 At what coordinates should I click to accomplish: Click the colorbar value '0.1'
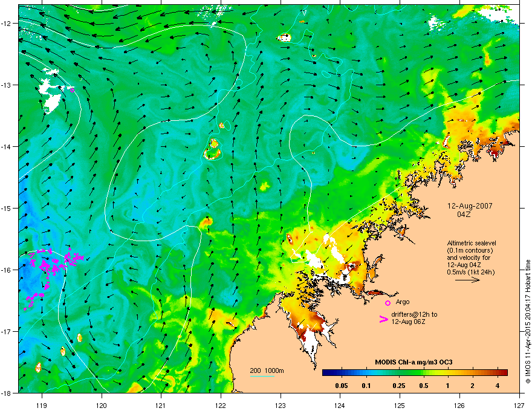coord(366,386)
